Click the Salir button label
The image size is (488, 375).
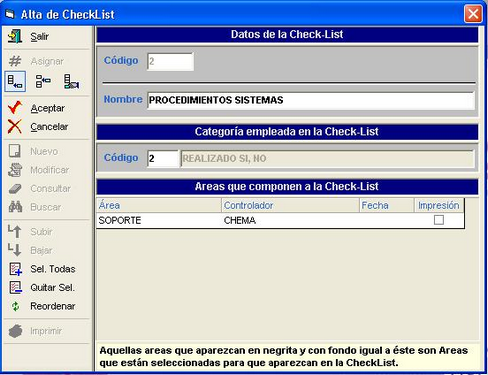tap(40, 36)
